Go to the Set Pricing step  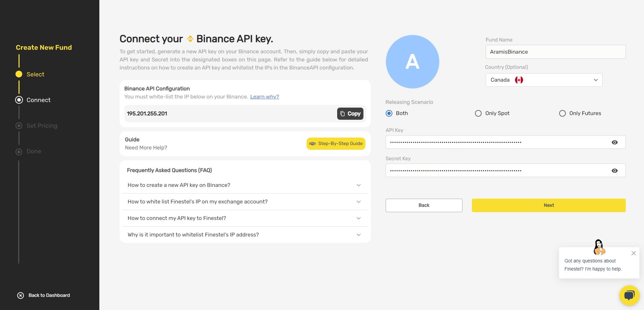tap(42, 125)
